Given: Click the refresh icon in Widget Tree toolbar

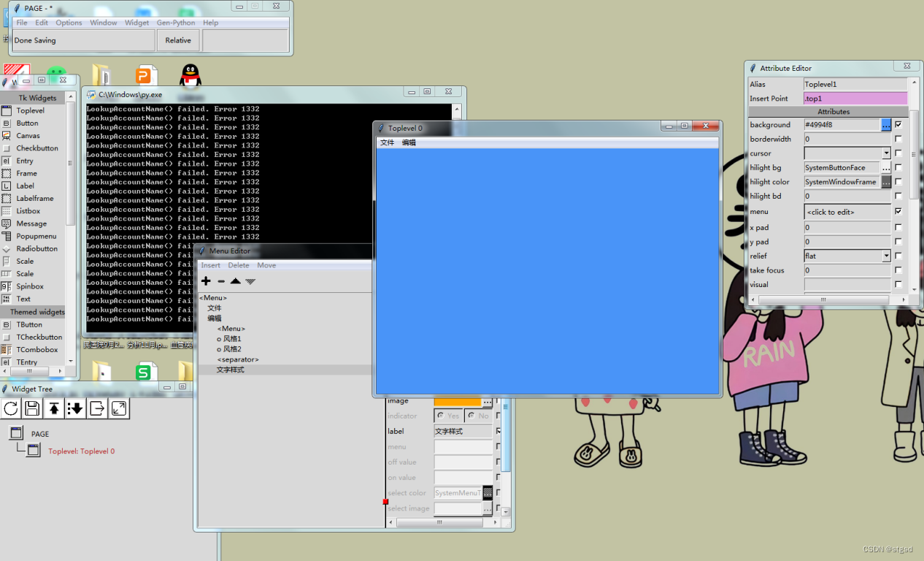Looking at the screenshot, I should (x=11, y=408).
